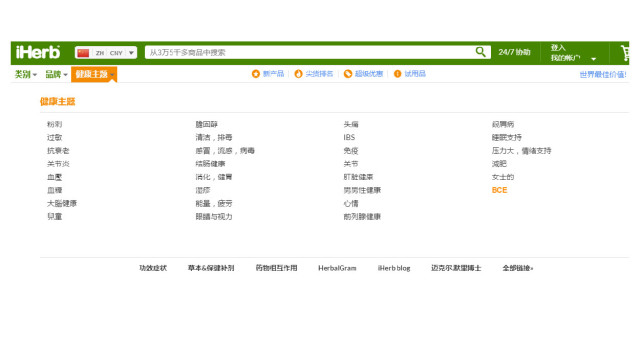Select the 减肥 weight loss topic
This screenshot has width=641, height=361.
[x=499, y=164]
